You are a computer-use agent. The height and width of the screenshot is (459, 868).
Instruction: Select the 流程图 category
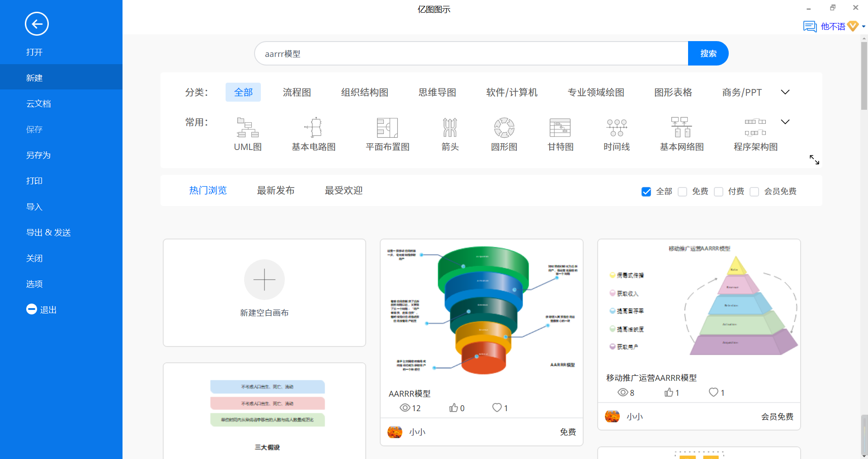click(x=297, y=92)
